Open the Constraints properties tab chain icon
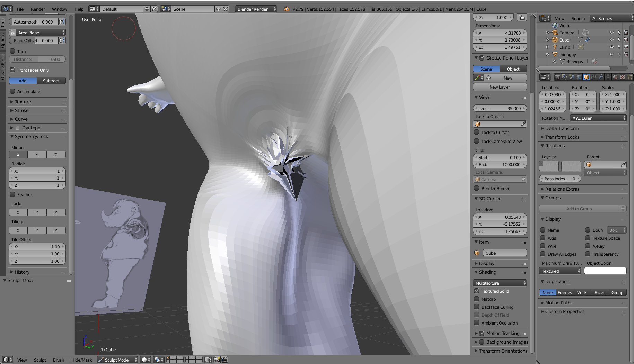This screenshot has height=364, width=634. pyautogui.click(x=593, y=77)
